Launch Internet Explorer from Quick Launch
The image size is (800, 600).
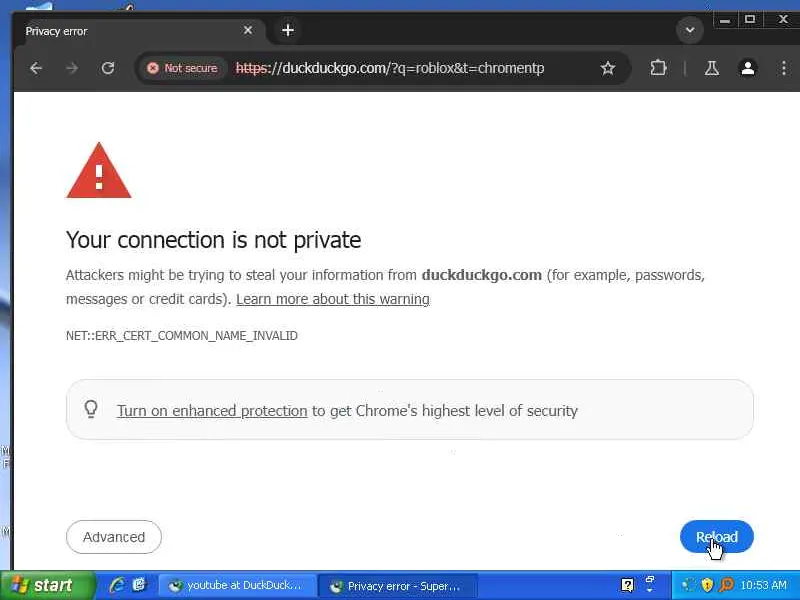tap(117, 585)
